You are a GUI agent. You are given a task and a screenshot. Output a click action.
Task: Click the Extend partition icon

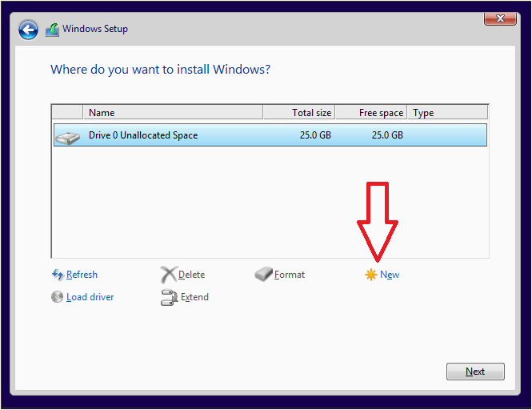click(x=170, y=297)
